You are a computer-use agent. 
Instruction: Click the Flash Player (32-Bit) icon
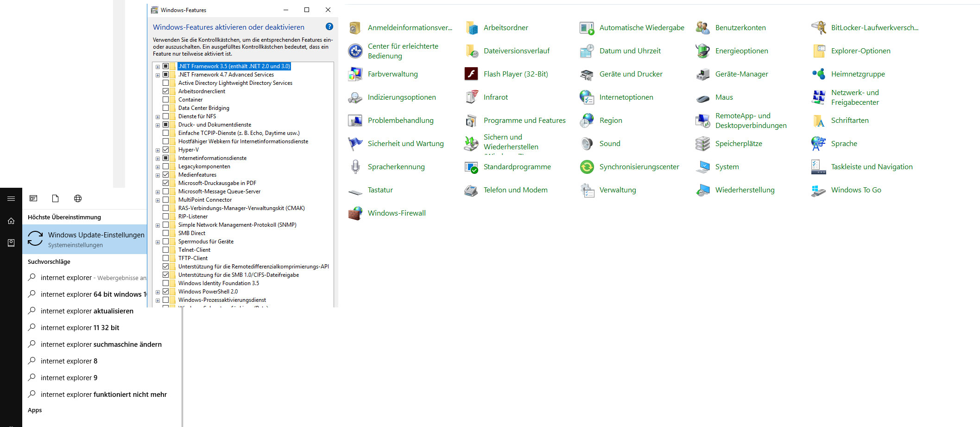click(x=471, y=74)
